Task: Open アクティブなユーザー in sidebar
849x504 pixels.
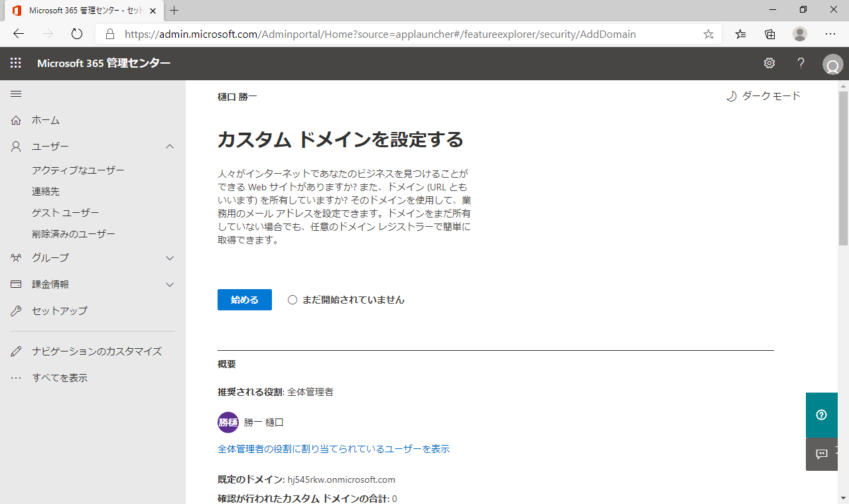Action: pos(78,170)
